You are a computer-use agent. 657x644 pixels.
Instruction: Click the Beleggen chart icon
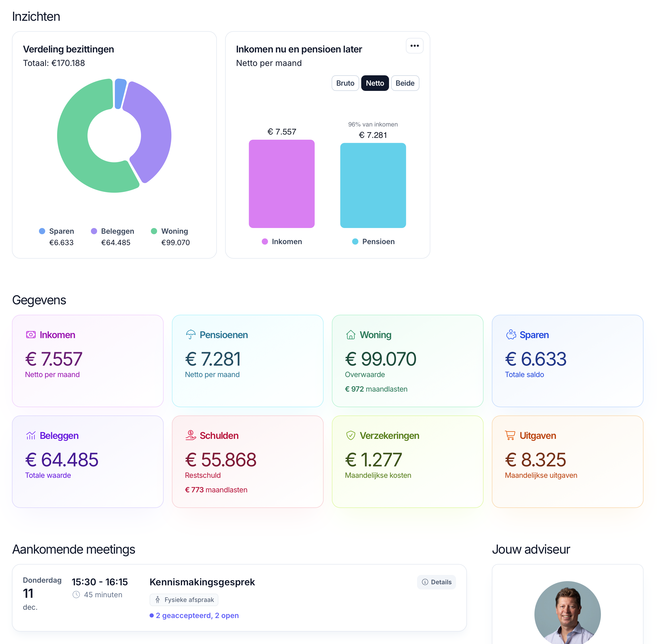[31, 435]
